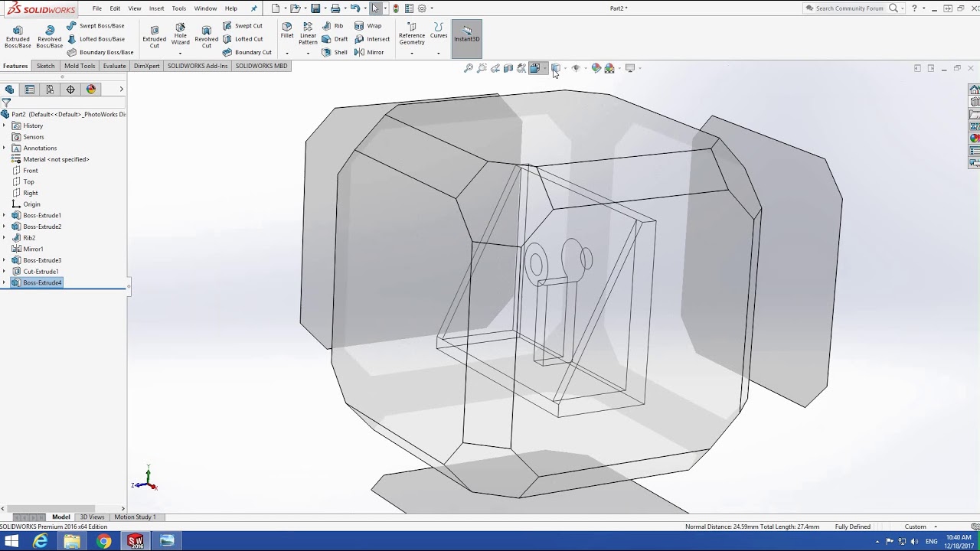Open the Insert menu
The width and height of the screenshot is (980, 551).
(156, 8)
